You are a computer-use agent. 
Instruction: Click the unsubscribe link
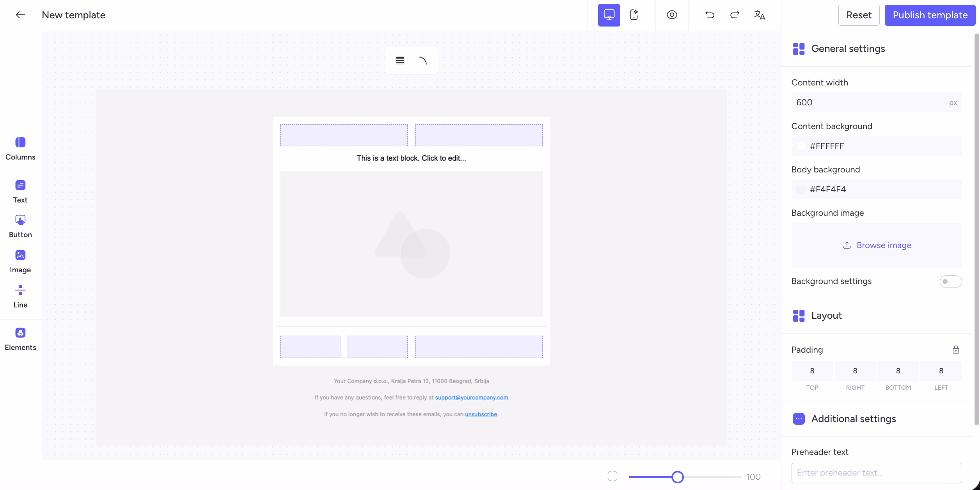(x=481, y=414)
